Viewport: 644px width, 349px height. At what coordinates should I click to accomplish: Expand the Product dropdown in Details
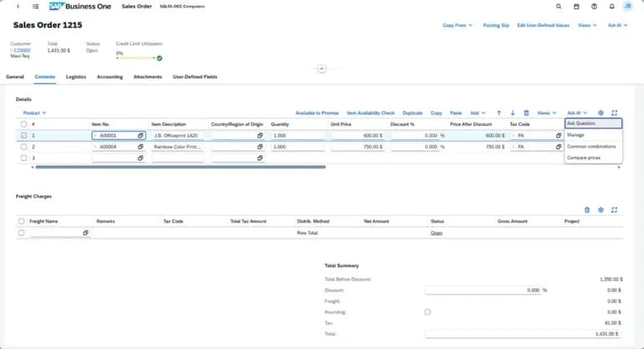pos(34,112)
